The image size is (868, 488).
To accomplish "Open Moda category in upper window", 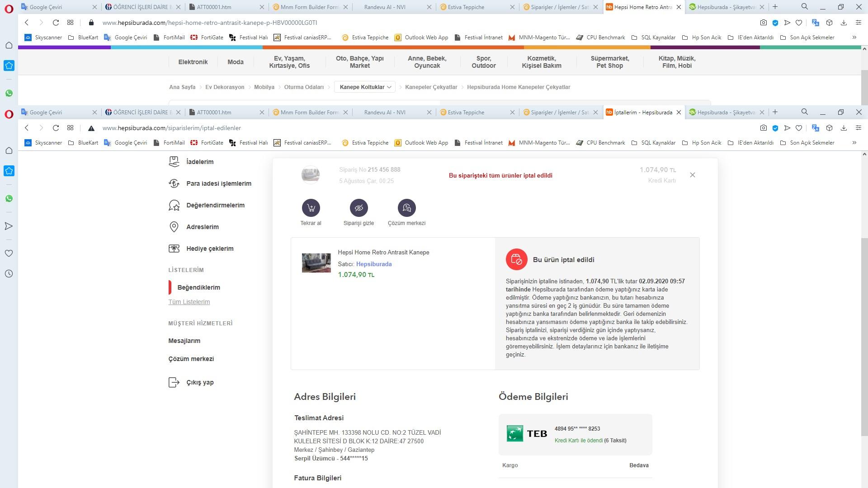I will [236, 62].
